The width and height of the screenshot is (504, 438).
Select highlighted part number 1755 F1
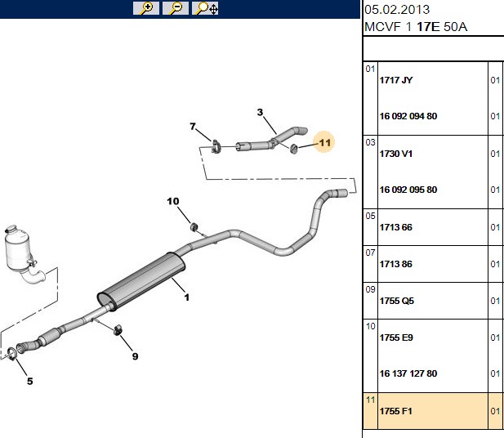click(395, 411)
